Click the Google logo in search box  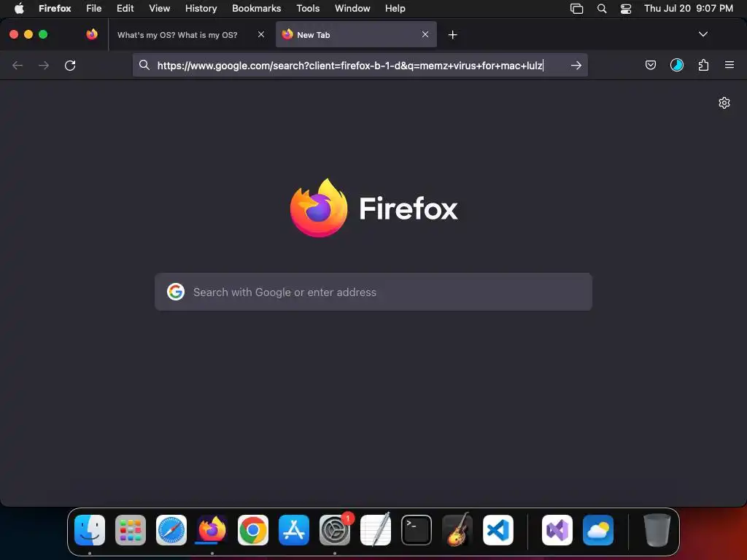pos(176,292)
